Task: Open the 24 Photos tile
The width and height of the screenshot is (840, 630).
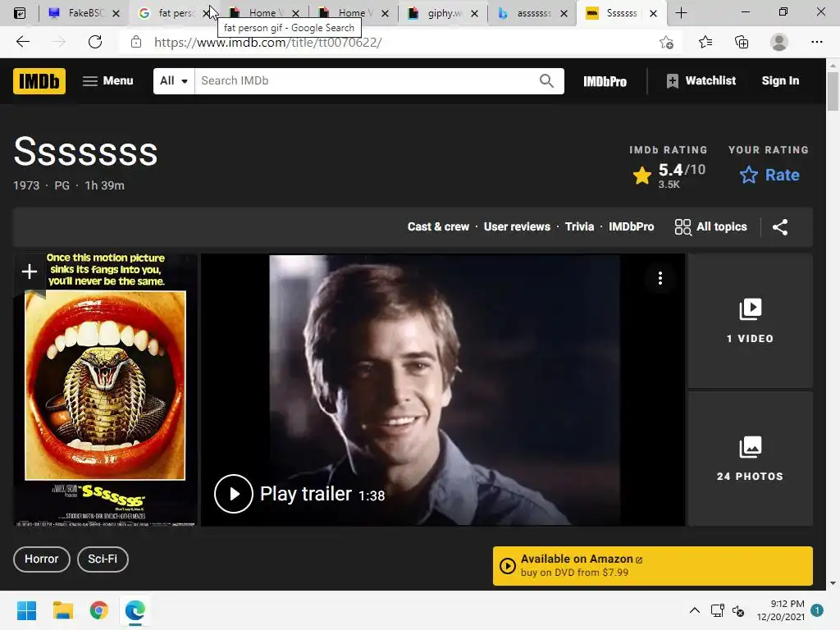Action: [750, 459]
